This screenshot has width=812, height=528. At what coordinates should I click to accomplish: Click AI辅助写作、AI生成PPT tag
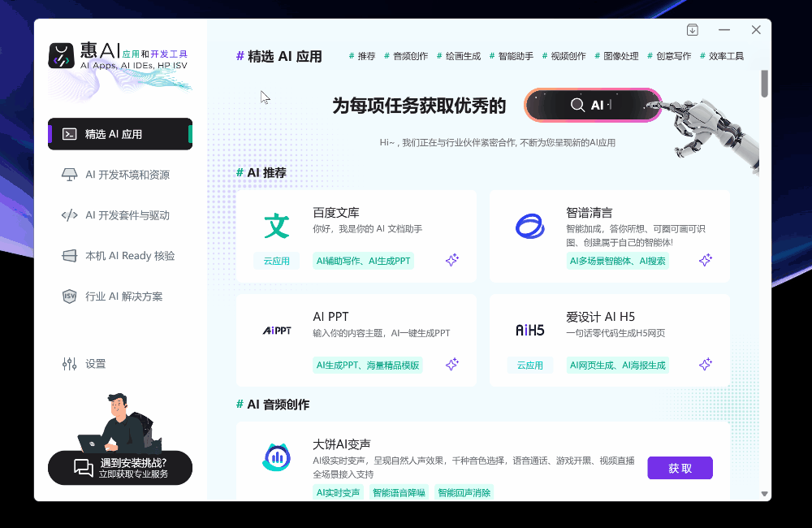pyautogui.click(x=363, y=261)
